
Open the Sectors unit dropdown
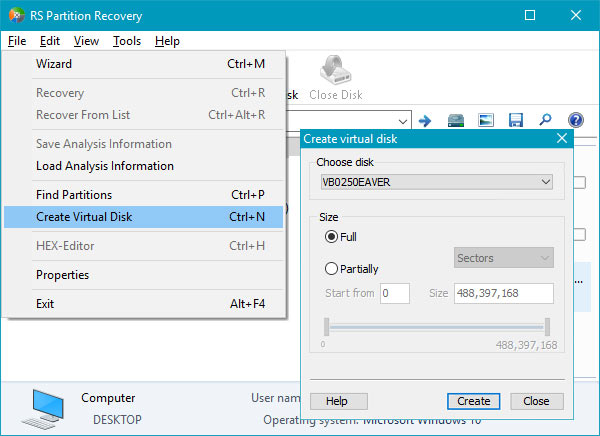point(504,258)
